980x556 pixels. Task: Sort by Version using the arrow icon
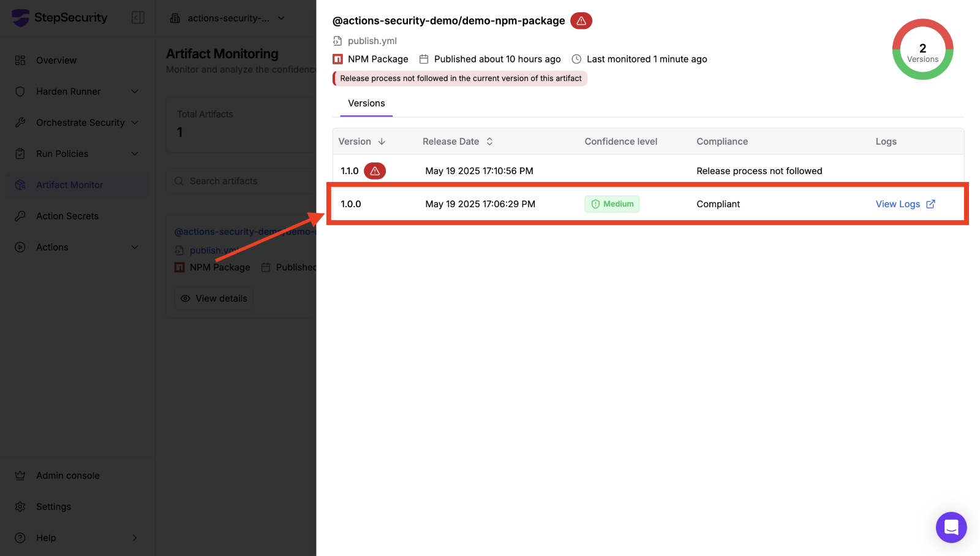tap(382, 142)
